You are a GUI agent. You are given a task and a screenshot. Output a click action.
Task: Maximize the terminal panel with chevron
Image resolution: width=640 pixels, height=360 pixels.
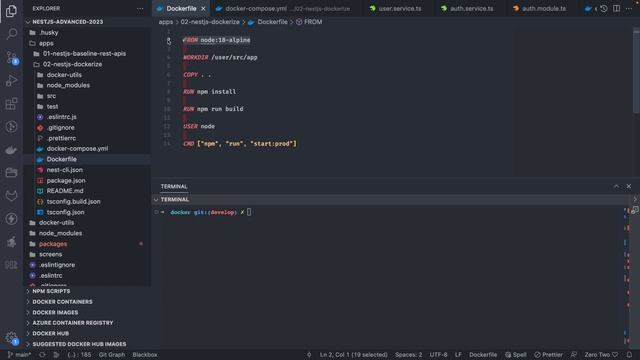click(x=616, y=187)
